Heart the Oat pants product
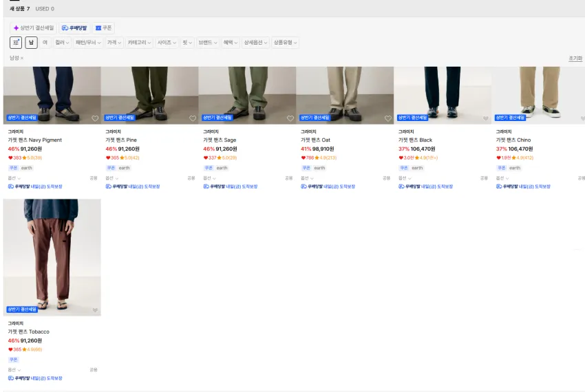 point(388,118)
